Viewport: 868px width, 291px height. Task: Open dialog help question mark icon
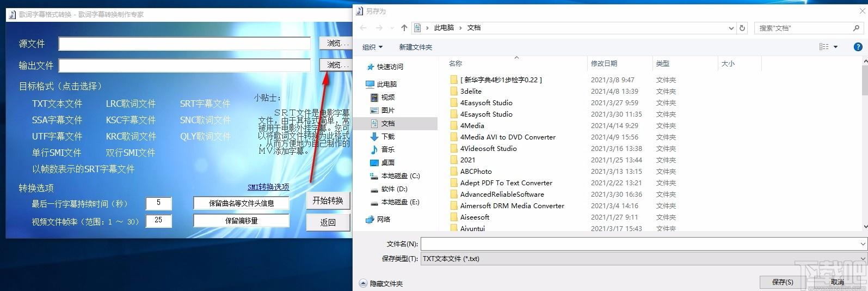[x=859, y=47]
